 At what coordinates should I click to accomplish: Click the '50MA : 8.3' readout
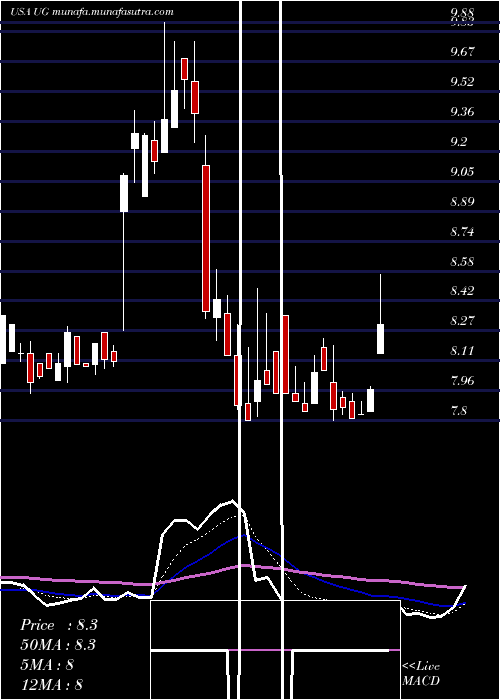[58, 645]
